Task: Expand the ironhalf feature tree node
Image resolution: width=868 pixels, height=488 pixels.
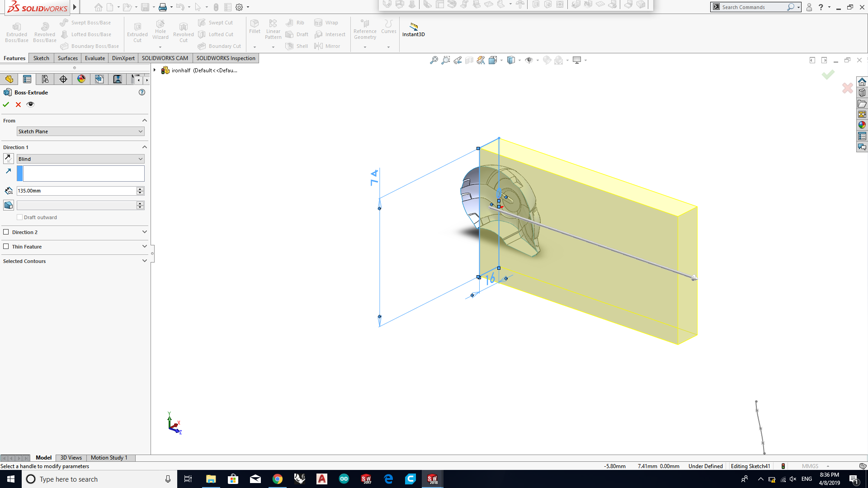Action: click(x=155, y=70)
